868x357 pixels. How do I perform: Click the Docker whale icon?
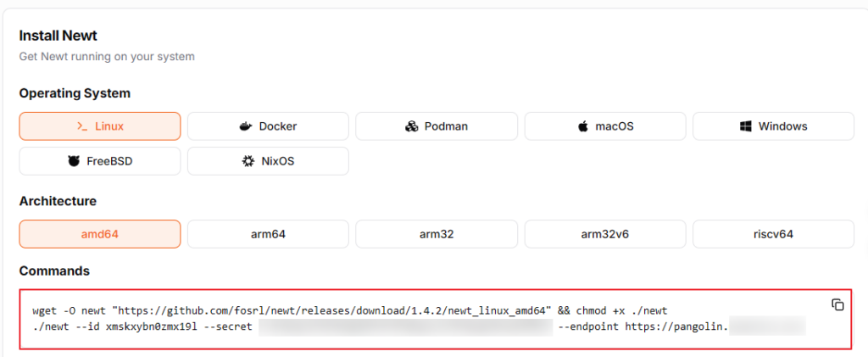(246, 126)
